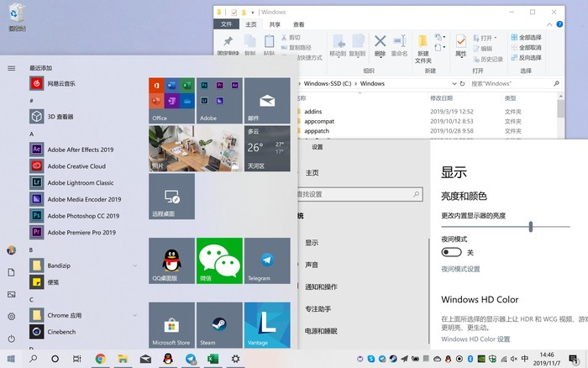Image resolution: width=588 pixels, height=368 pixels.
Task: Open Chrome from the taskbar
Action: [x=100, y=359]
